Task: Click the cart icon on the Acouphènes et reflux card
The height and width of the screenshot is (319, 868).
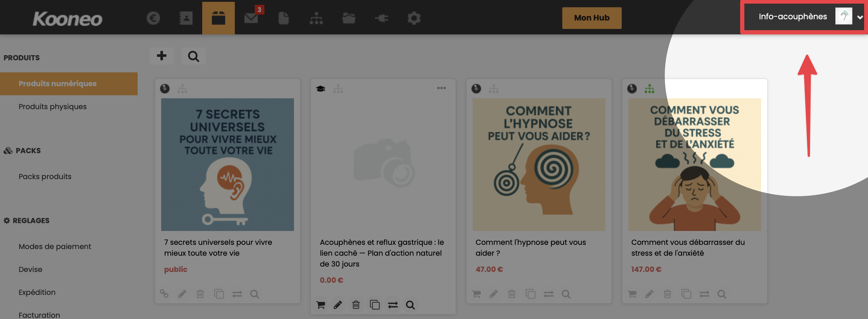Action: point(321,305)
